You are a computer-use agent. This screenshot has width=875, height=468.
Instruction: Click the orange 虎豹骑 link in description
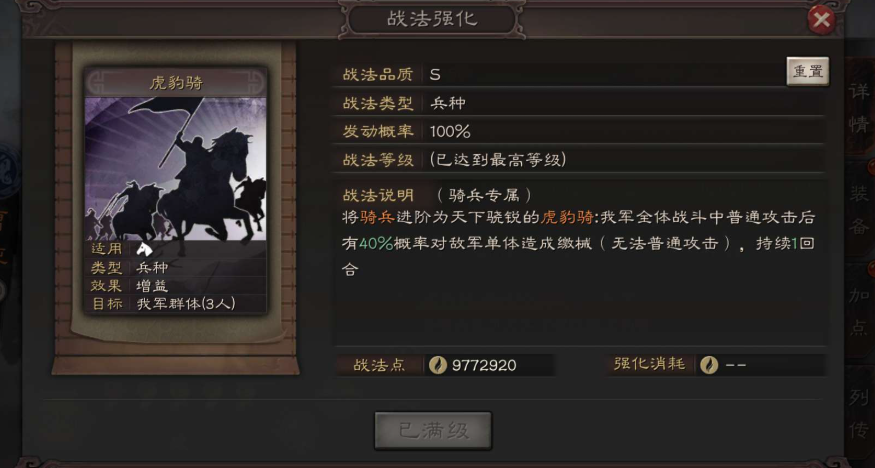point(566,217)
